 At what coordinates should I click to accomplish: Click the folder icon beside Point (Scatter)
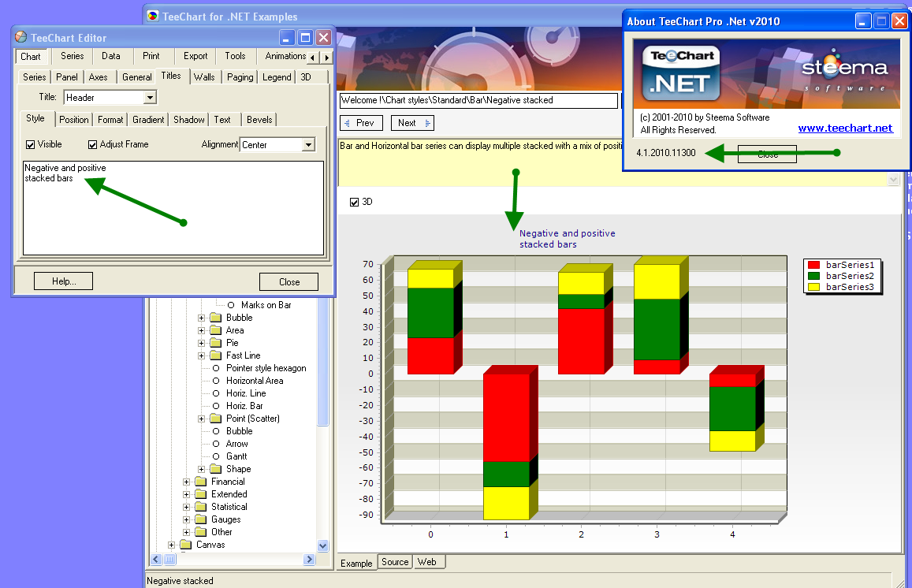tap(216, 419)
